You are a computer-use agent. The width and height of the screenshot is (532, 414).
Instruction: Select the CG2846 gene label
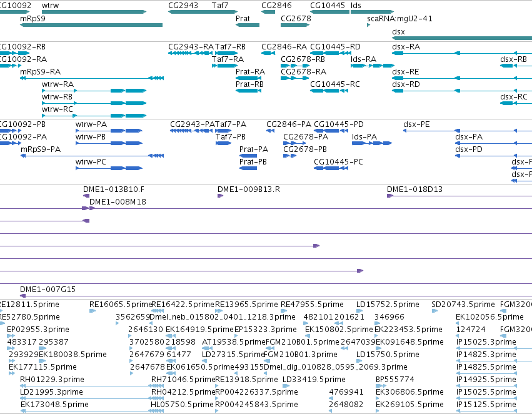tap(276, 6)
